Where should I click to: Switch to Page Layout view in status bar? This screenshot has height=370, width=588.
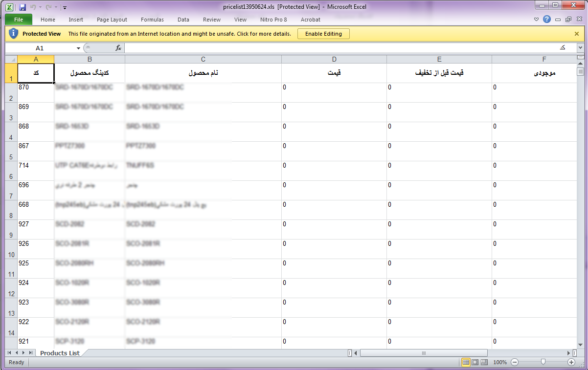(x=475, y=362)
